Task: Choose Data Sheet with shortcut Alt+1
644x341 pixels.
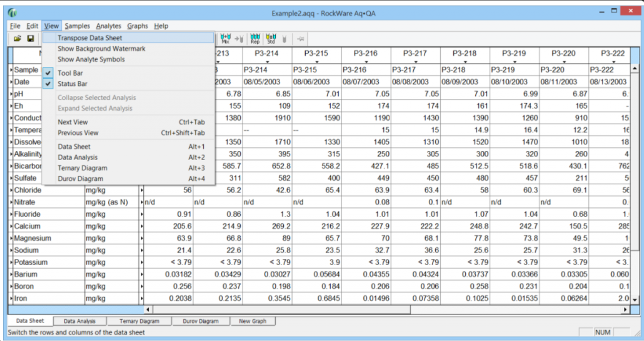Action: pyautogui.click(x=129, y=146)
